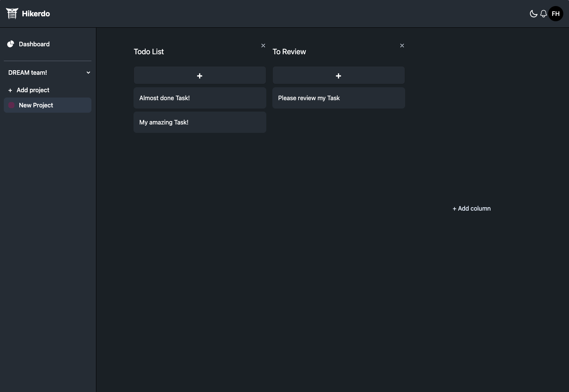Open the Almost done Task! card
This screenshot has height=392, width=569.
(x=200, y=98)
